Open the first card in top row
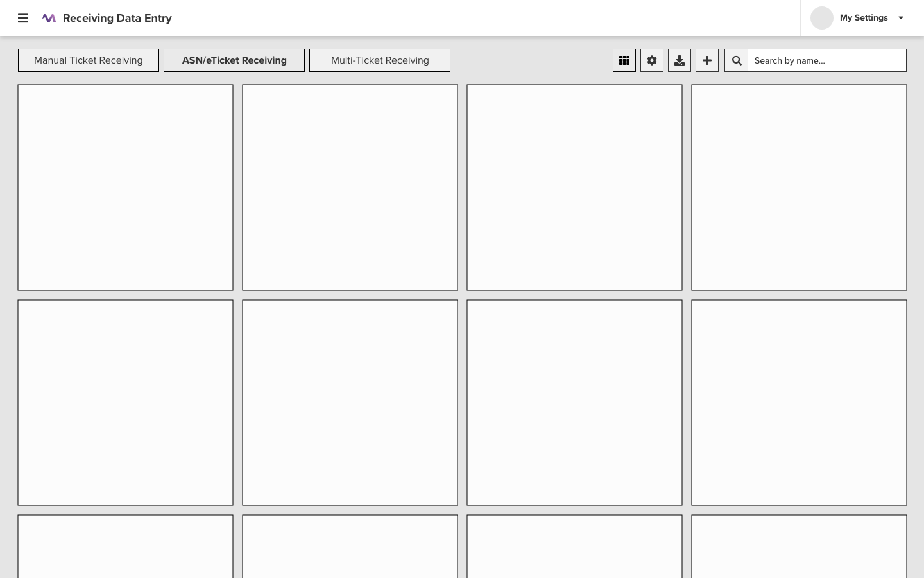 [x=125, y=188]
